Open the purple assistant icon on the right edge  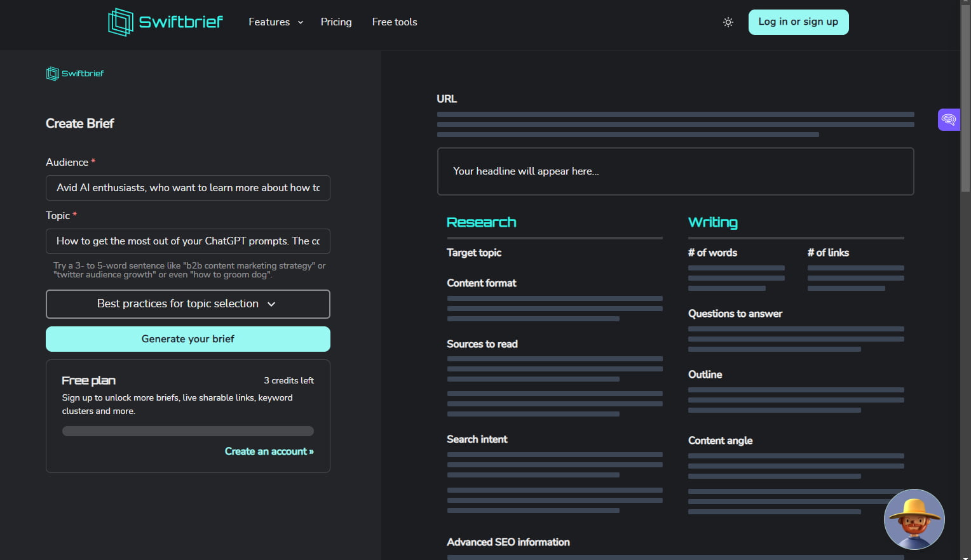coord(949,119)
